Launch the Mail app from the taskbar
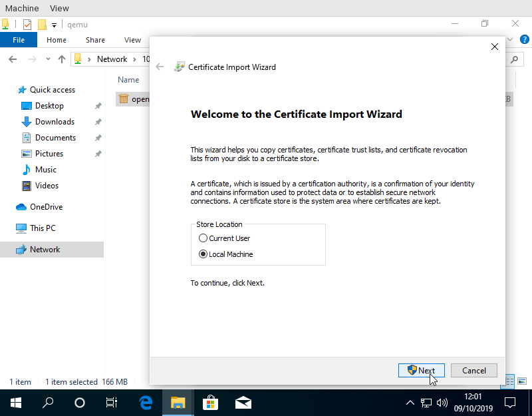532x416 pixels. click(x=243, y=403)
